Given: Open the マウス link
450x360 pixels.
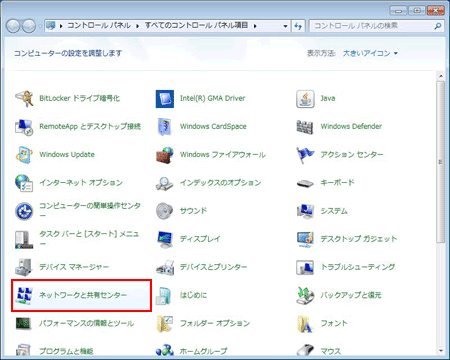Looking at the screenshot, I should pyautogui.click(x=331, y=351).
